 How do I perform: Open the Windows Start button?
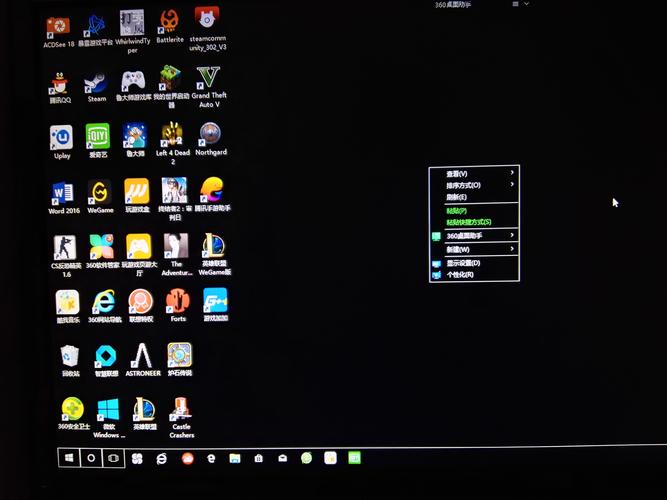[x=69, y=458]
